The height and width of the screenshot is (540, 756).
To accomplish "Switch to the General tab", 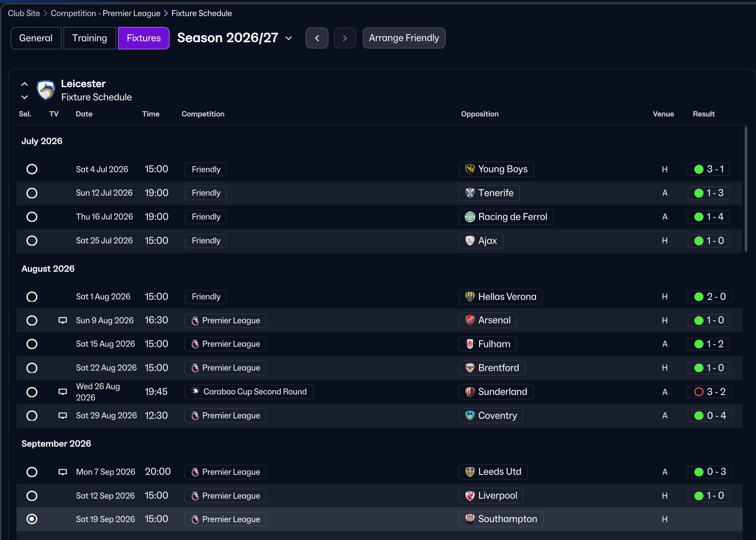I will point(36,38).
